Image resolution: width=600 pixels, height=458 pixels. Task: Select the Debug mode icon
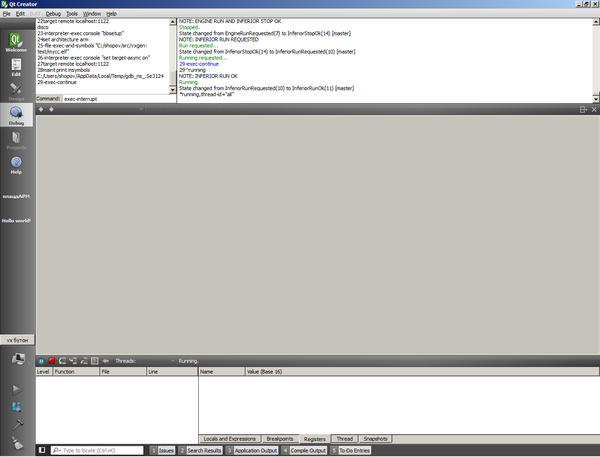(16, 115)
